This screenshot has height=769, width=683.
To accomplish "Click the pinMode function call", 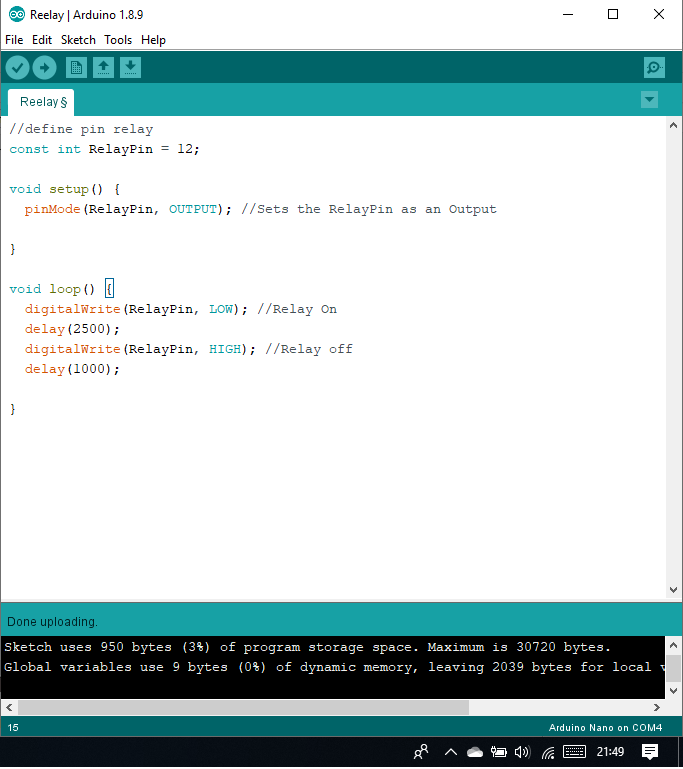I will 52,209.
